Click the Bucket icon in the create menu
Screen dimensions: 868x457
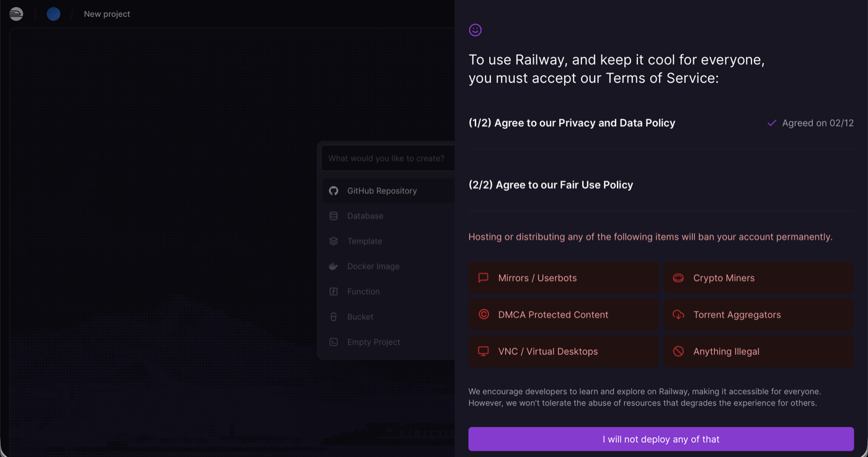(x=334, y=317)
